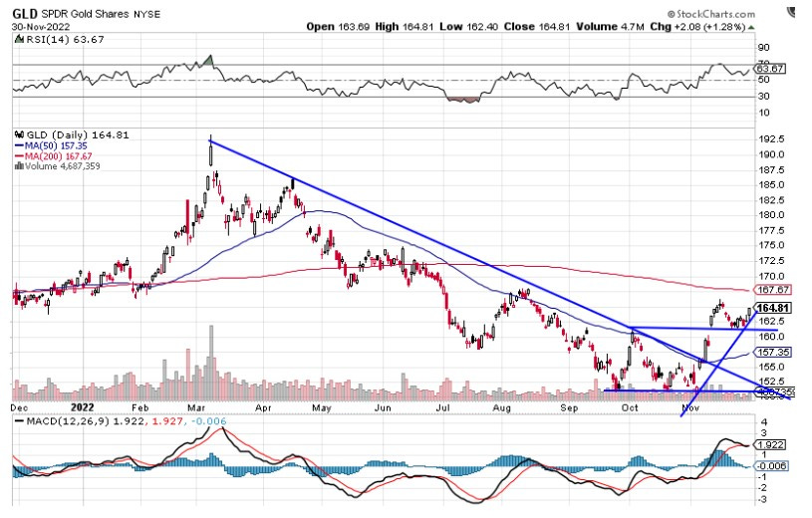Click the 192.5 price axis label

coord(771,138)
